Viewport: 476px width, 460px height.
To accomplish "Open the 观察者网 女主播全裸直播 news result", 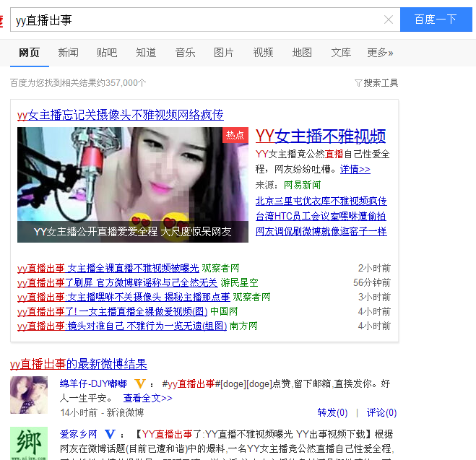I will tap(108, 268).
